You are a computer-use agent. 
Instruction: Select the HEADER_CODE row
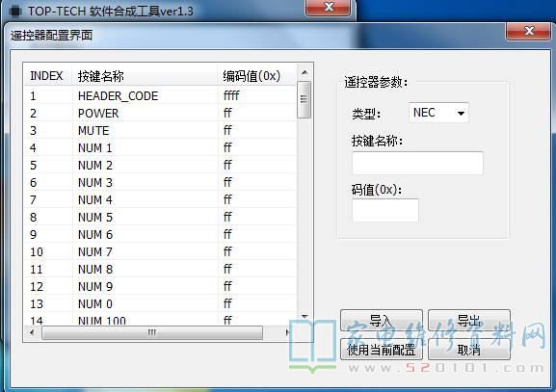[x=160, y=95]
